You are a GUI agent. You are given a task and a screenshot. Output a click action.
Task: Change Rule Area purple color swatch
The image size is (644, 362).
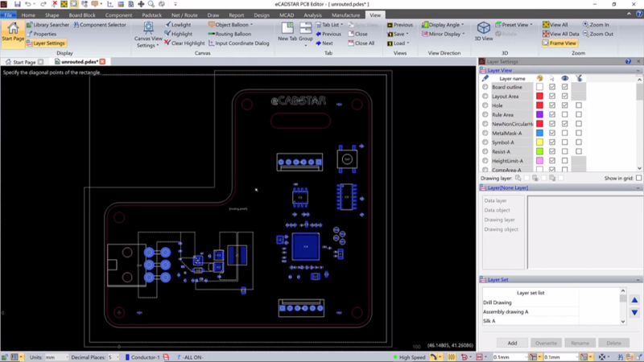tap(539, 114)
